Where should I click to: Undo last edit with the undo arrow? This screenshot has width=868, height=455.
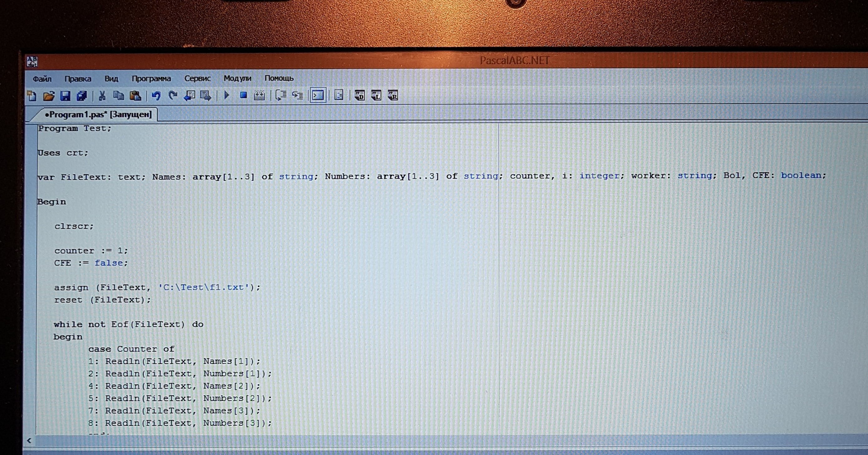pyautogui.click(x=156, y=96)
